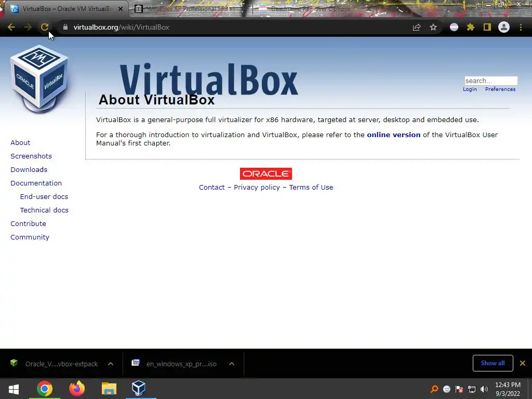Close the downloads bar
Viewport: 532px width, 399px height.
pyautogui.click(x=523, y=363)
